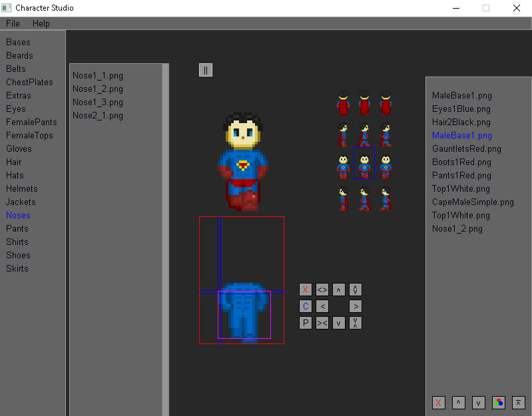Nudge layer right with > button
Screen dimensions: 532x416
356,306
